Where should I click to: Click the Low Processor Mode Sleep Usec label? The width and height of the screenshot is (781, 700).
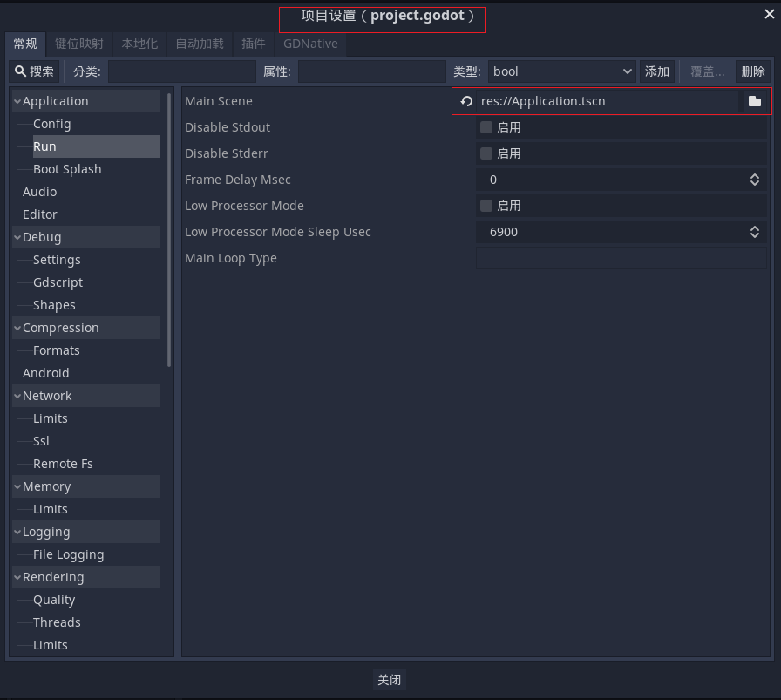point(278,232)
